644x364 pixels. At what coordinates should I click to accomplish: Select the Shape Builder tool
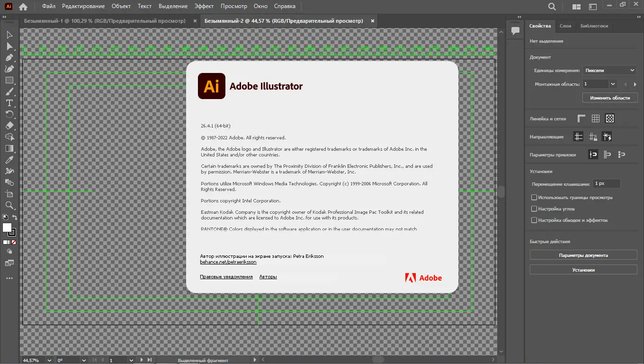pos(9,137)
